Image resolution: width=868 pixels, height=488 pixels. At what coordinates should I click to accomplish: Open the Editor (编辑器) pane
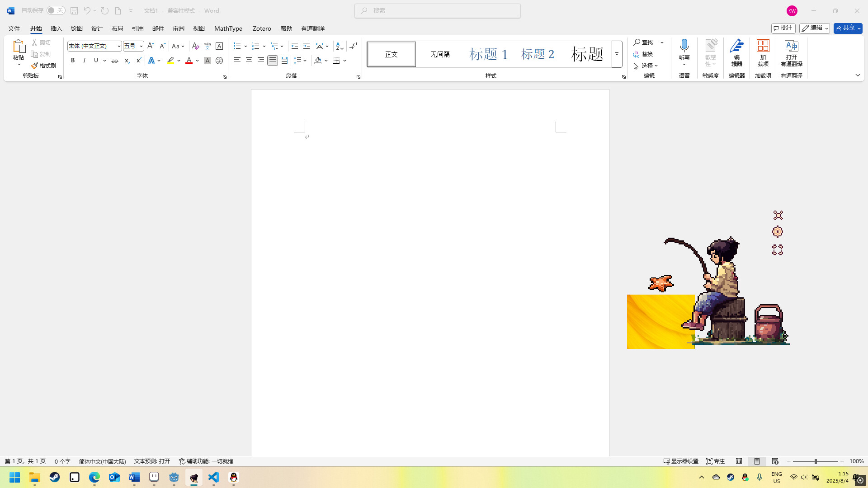click(x=736, y=54)
